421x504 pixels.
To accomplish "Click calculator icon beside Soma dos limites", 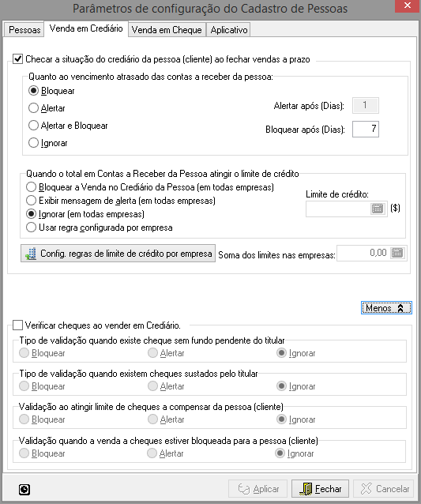I will click(397, 253).
